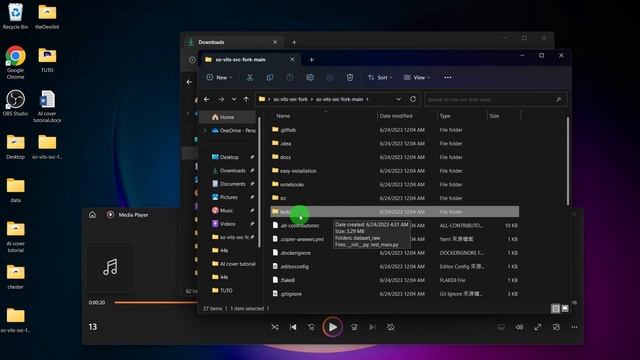Click the Delete trash icon in toolbar
640x360 pixels.
[350, 78]
